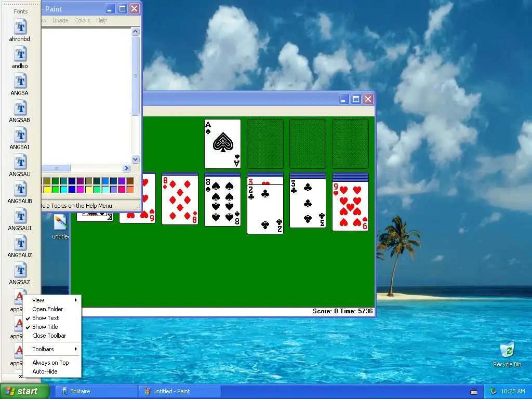Click the Paint vertical scrollbar up arrow

point(135,32)
